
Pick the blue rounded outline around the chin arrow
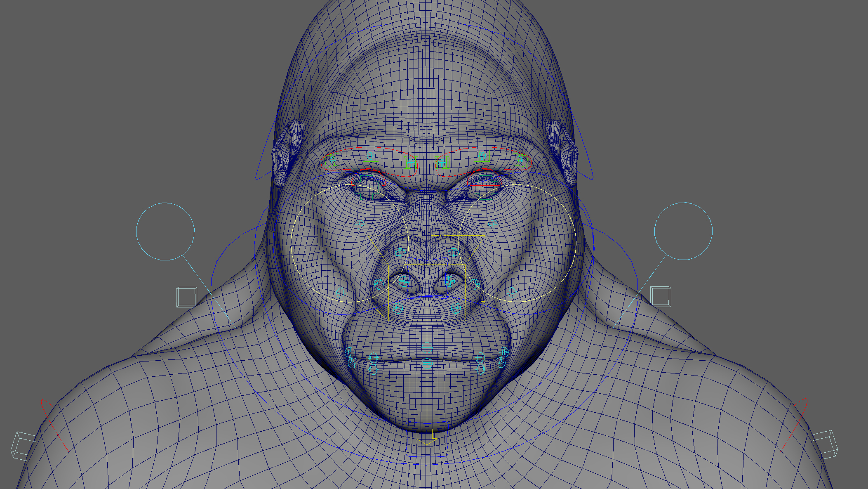click(427, 439)
